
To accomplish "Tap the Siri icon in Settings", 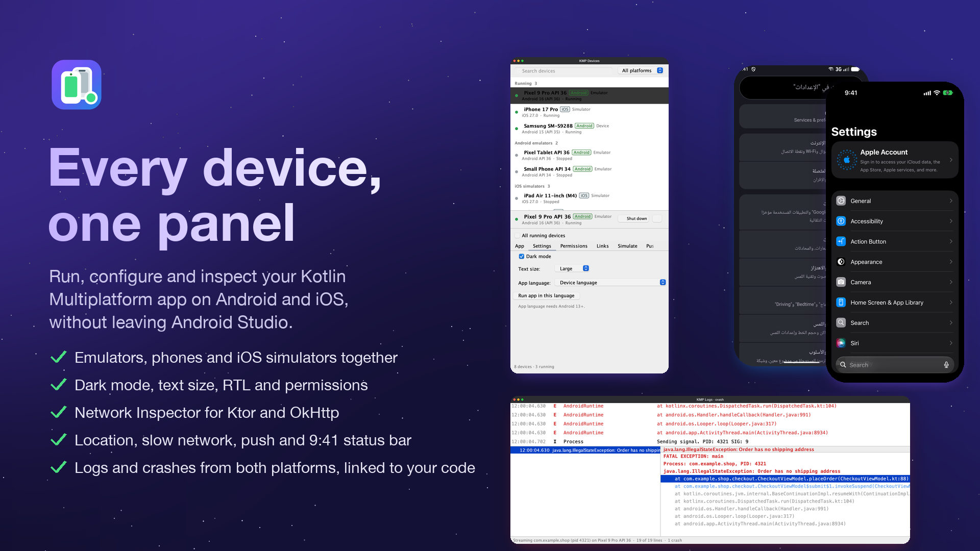I will [x=841, y=343].
